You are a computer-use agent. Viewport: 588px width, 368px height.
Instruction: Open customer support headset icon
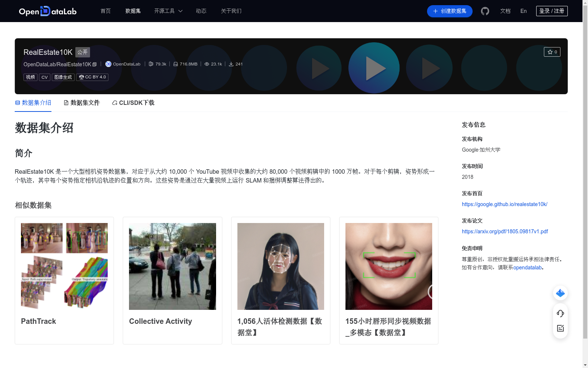click(x=560, y=313)
